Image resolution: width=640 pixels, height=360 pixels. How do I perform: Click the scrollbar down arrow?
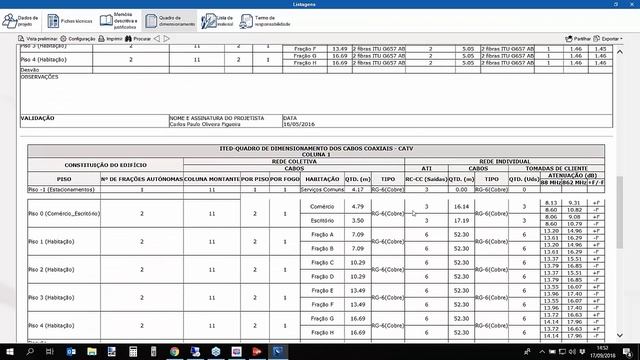tap(620, 335)
